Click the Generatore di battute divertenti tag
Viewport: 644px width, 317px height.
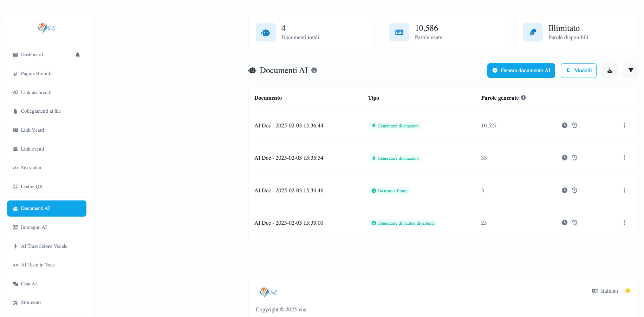[x=402, y=223]
